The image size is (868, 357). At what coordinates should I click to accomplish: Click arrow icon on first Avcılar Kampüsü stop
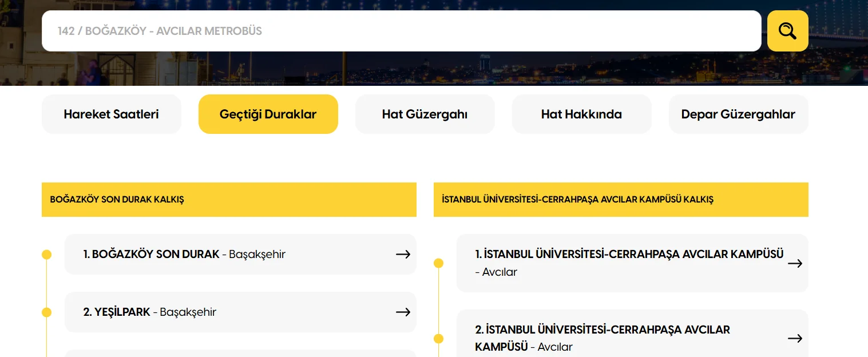coord(795,263)
